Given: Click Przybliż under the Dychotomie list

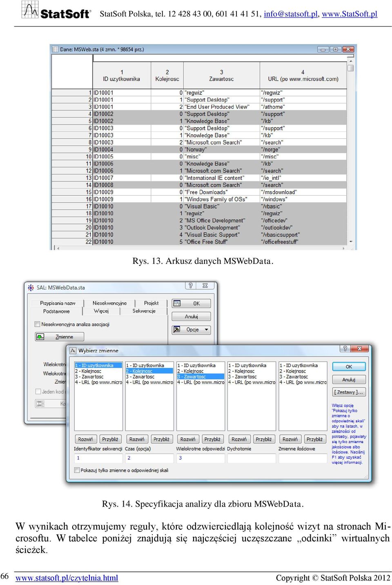Looking at the screenshot, I should coord(264,440).
